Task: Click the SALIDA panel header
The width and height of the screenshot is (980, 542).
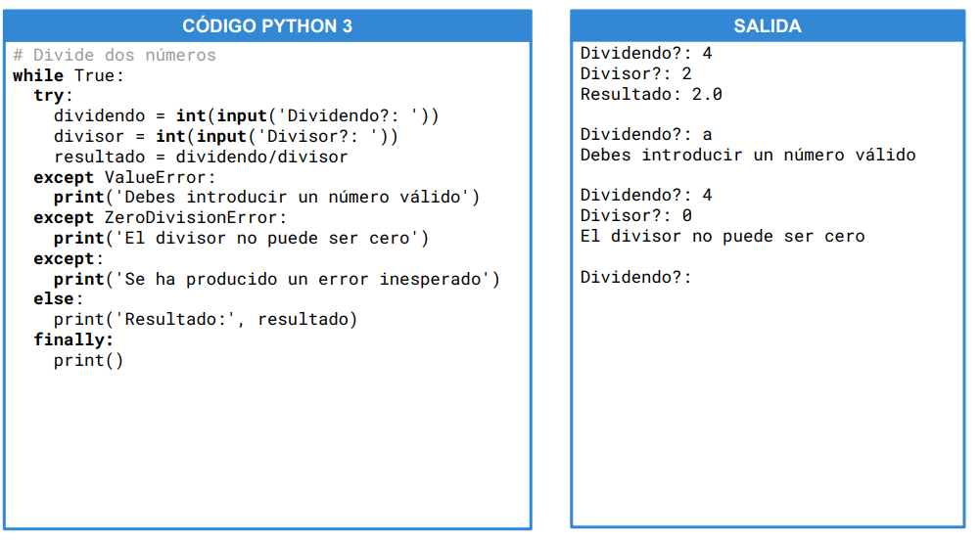Action: [x=768, y=26]
